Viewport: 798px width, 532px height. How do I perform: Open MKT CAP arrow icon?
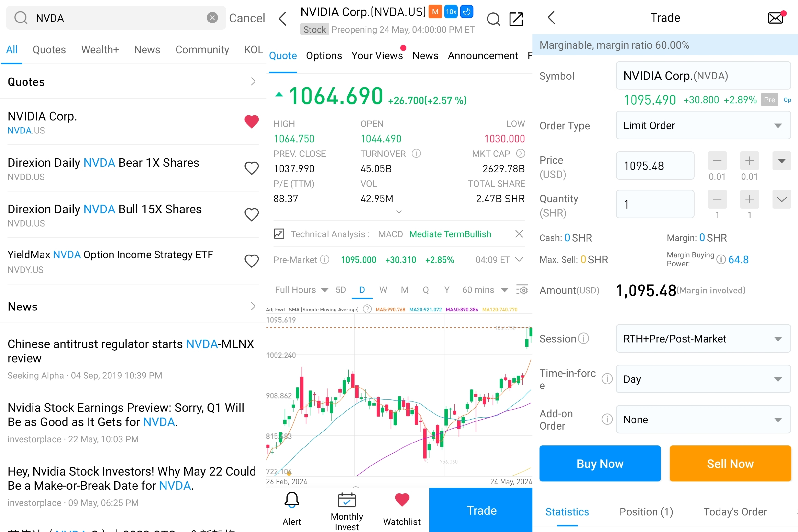coord(521,154)
